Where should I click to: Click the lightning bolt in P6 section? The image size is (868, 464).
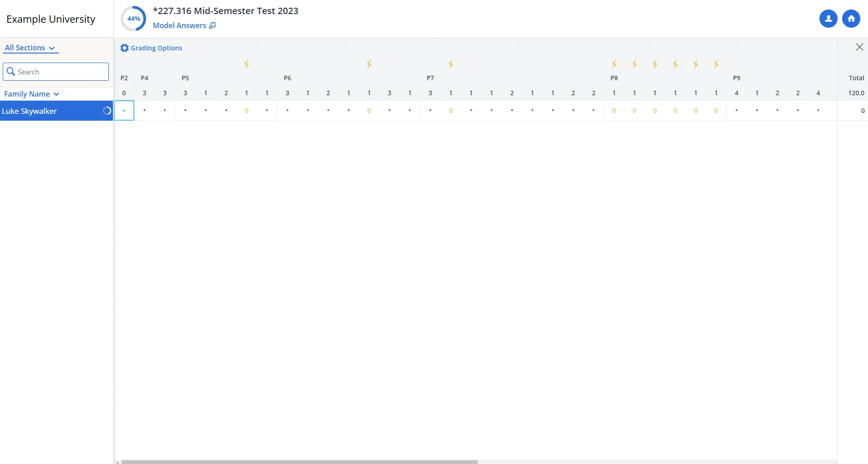click(369, 64)
